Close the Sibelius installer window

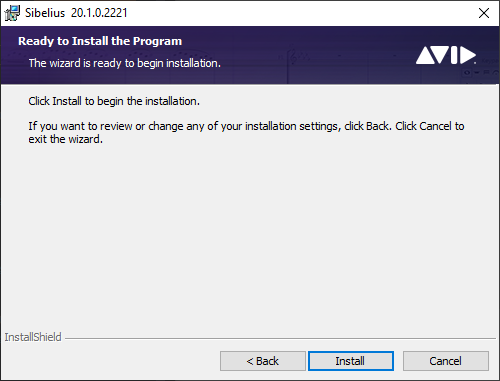point(484,13)
